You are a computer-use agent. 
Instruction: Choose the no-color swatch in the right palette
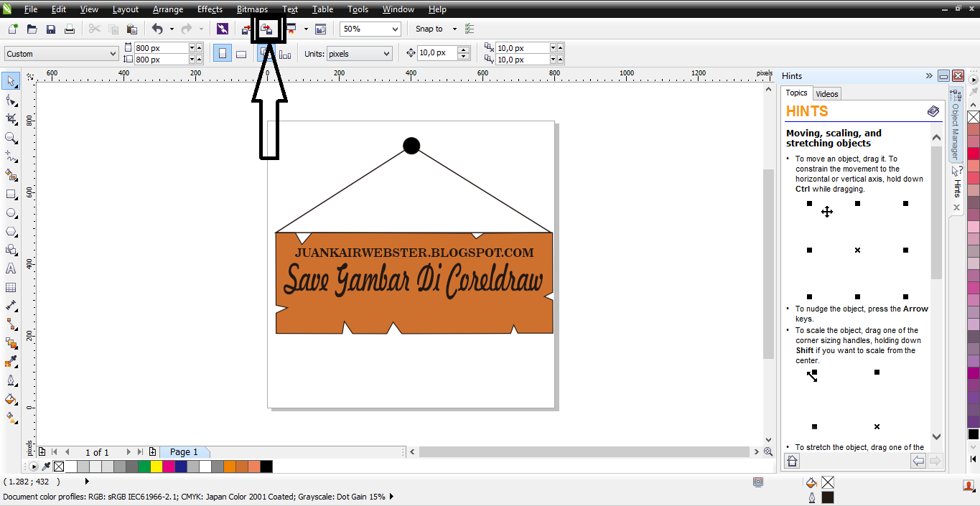pos(974,117)
